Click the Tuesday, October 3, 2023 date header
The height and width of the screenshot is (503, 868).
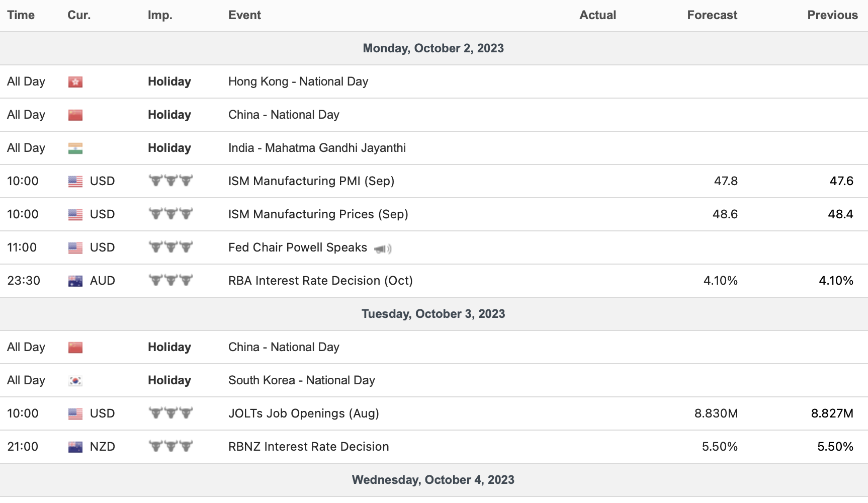point(433,314)
